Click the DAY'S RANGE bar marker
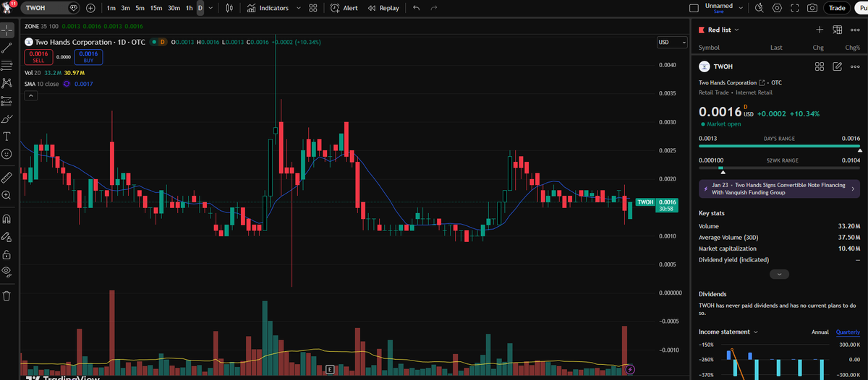The image size is (868, 380). coord(859,150)
